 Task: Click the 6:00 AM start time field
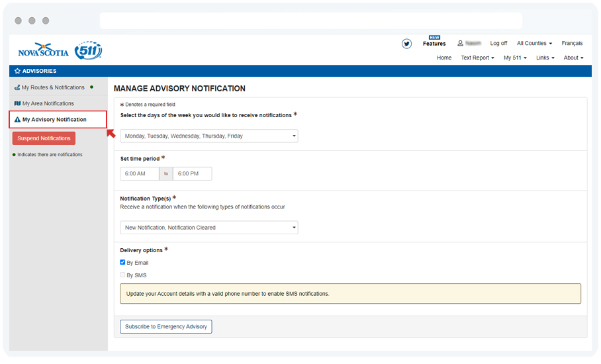[x=139, y=174]
